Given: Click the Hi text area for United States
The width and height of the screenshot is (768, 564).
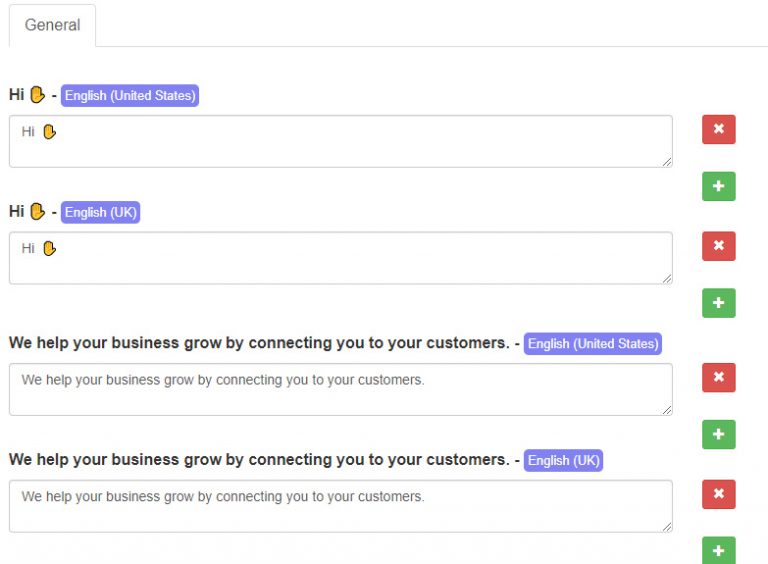Looking at the screenshot, I should coord(340,141).
